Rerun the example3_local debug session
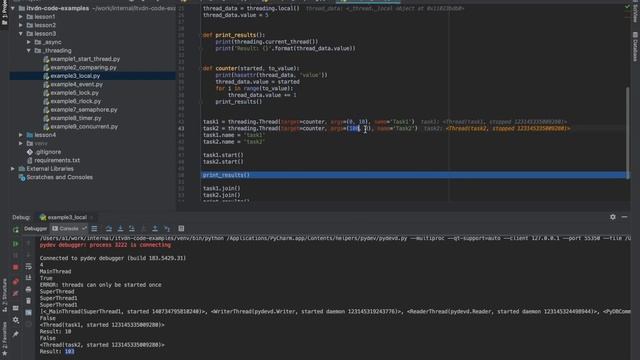640x360 pixels. point(16,230)
